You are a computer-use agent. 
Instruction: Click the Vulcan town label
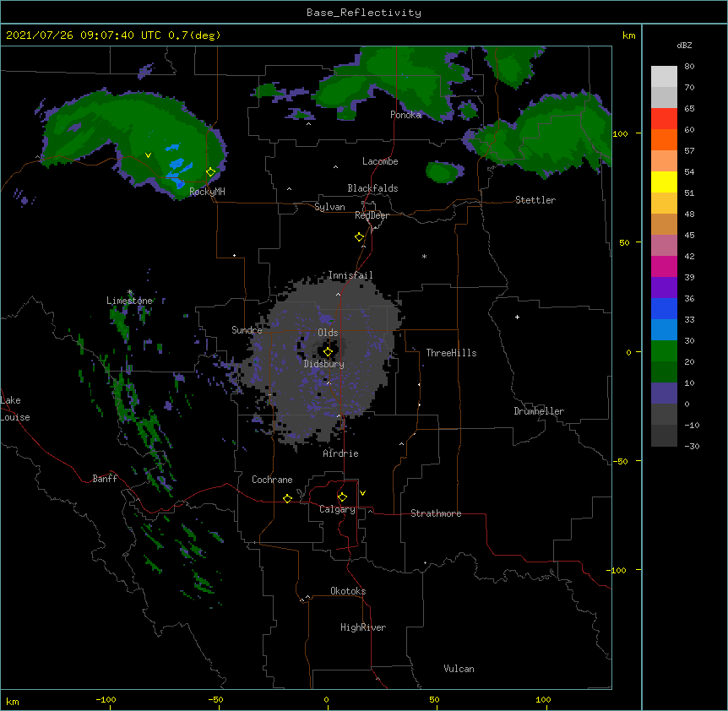coord(459,669)
